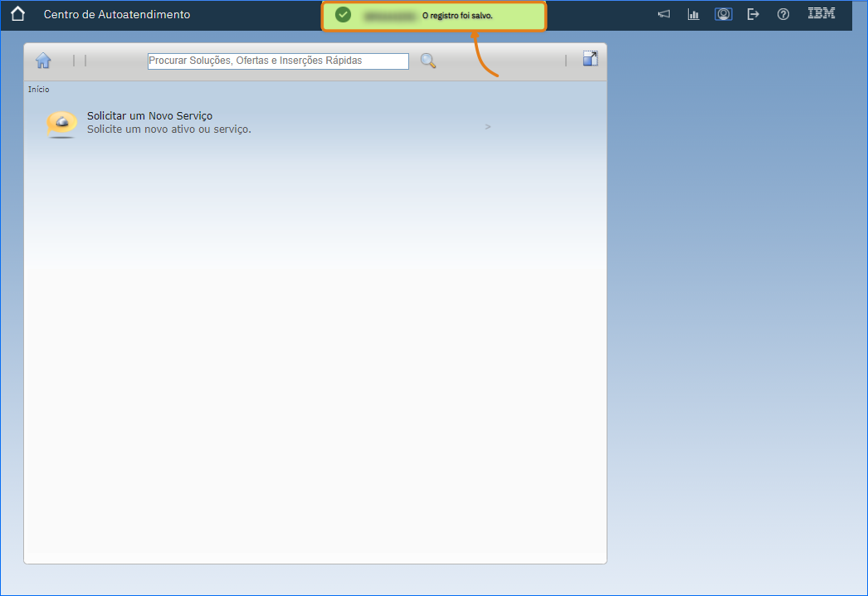Click the sign out arrow icon

coord(753,14)
